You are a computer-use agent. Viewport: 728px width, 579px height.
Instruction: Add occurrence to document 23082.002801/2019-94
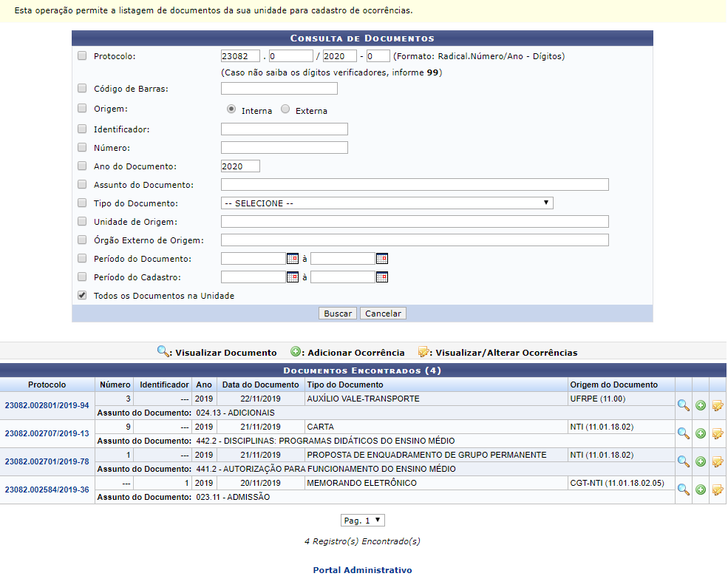(701, 405)
